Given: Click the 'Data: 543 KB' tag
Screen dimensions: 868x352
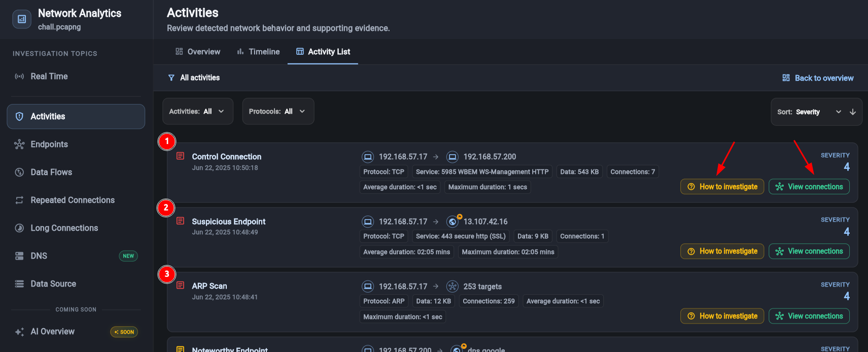Looking at the screenshot, I should click(579, 172).
